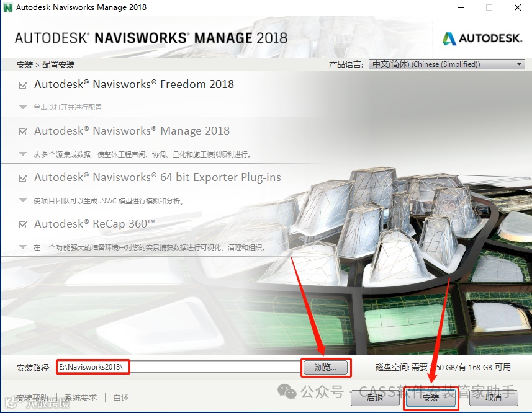Click the 使项目团队可以生成 .NWC description
Viewport: 532px width, 413px height.
(x=109, y=201)
